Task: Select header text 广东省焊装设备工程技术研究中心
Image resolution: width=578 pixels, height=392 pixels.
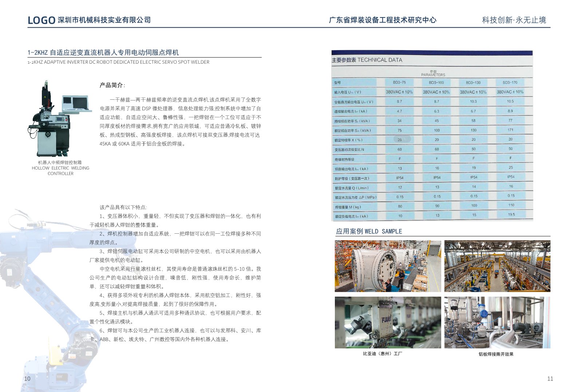Action: click(x=383, y=20)
